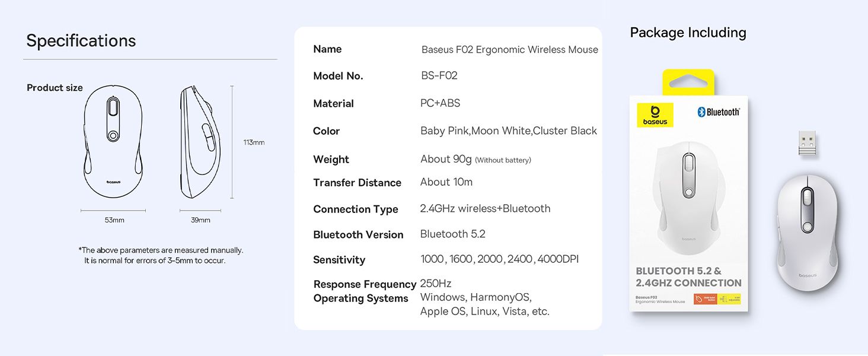Click the yellow hang tab of the package
The height and width of the screenshot is (356, 868).
coord(688,82)
